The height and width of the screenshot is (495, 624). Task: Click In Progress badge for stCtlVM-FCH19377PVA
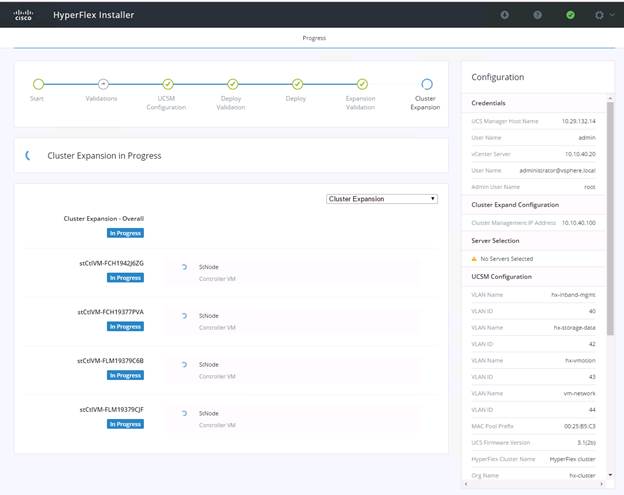tap(125, 326)
